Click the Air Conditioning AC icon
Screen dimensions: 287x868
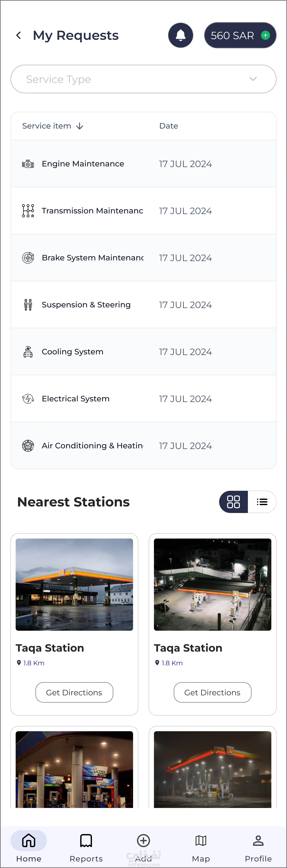pyautogui.click(x=28, y=445)
